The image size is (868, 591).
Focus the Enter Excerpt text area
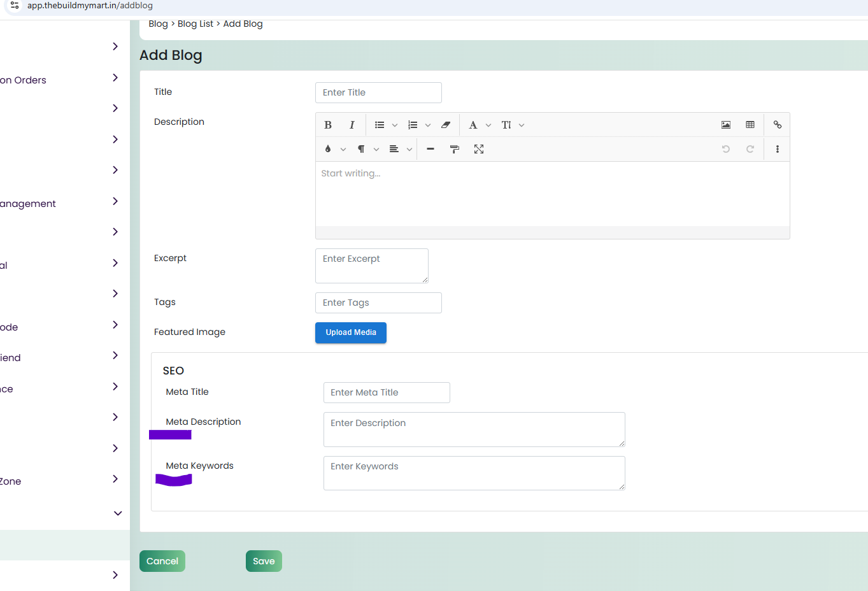[x=372, y=266]
